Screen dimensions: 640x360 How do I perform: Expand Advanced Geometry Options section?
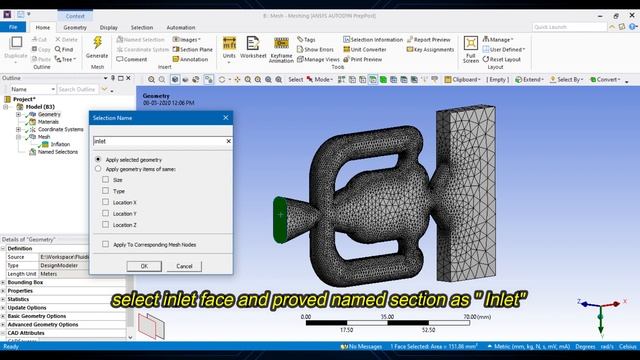click(3, 324)
